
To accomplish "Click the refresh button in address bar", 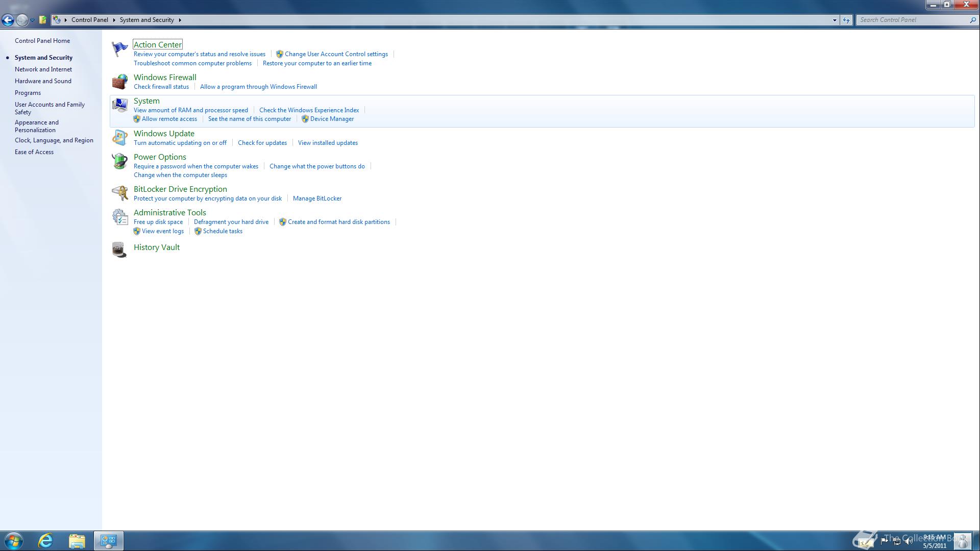I will pos(846,20).
